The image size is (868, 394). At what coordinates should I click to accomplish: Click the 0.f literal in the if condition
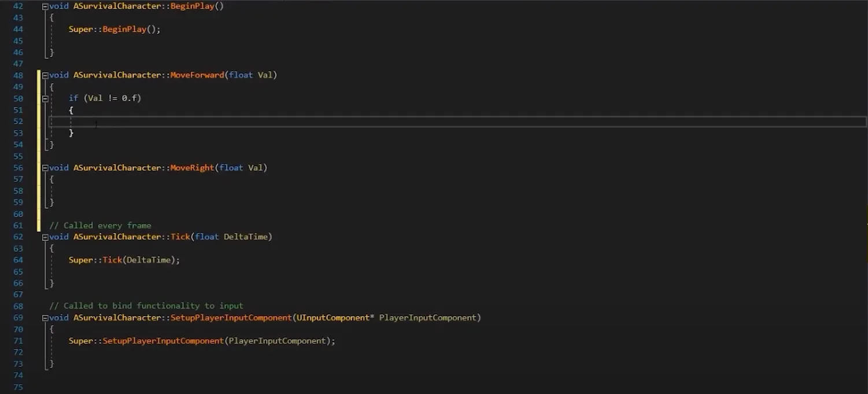pyautogui.click(x=129, y=98)
